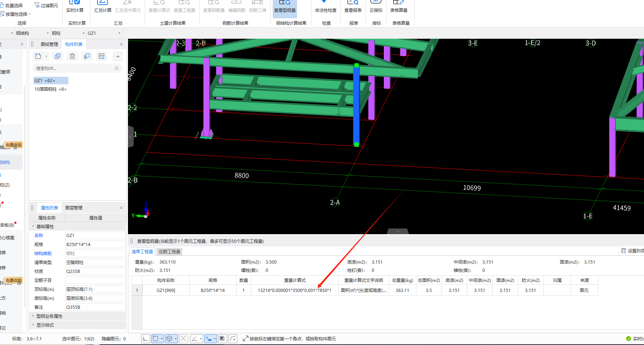The width and height of the screenshot is (644, 345).
Task: Click the 构件名称 column header
Action: click(166, 280)
